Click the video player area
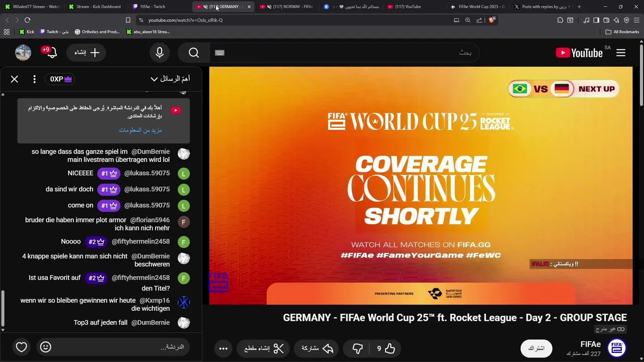 (x=421, y=186)
